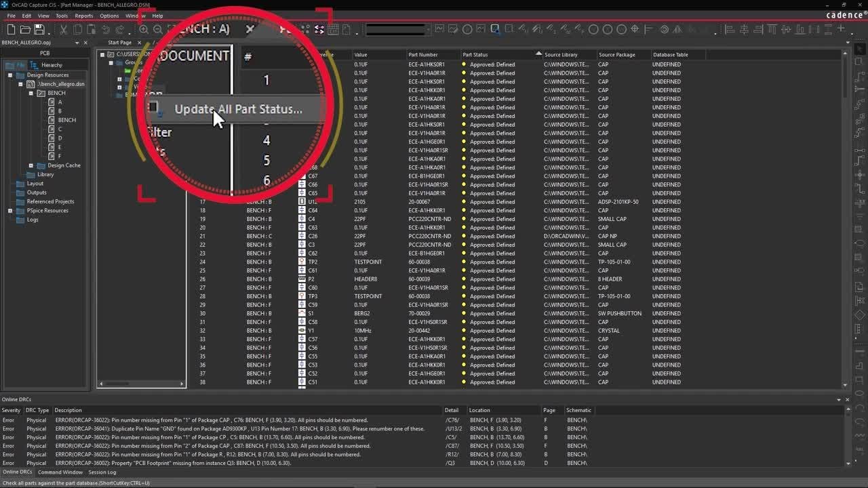The height and width of the screenshot is (488, 868).
Task: Switch to the Start Page tab
Action: coord(120,43)
